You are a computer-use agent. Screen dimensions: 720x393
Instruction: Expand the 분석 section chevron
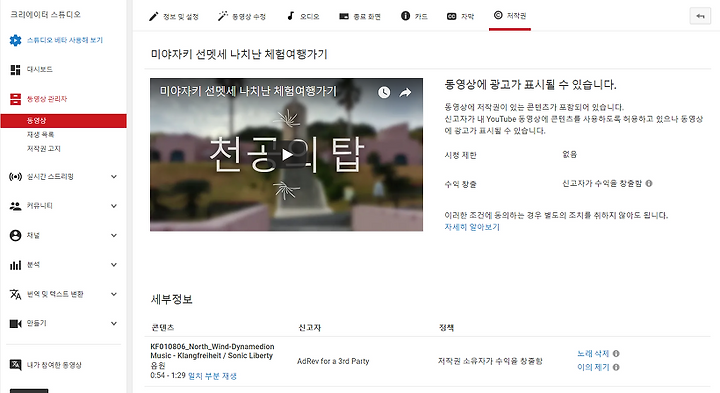click(114, 265)
